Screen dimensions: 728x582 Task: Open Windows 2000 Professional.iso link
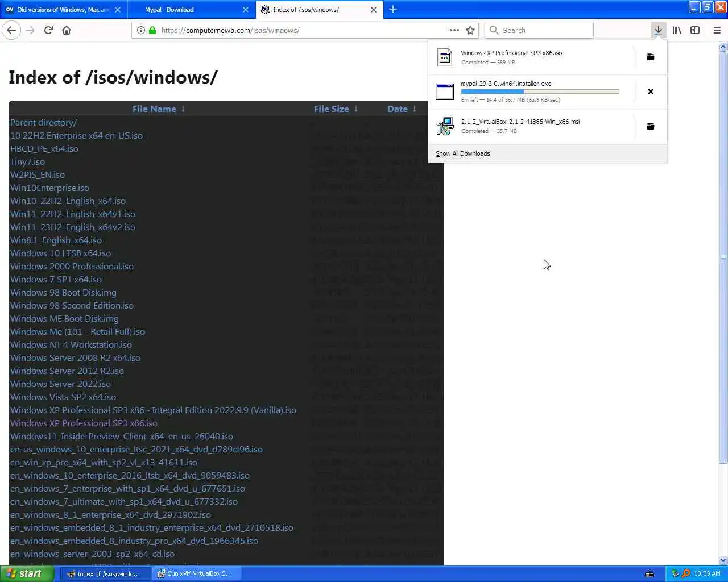(72, 266)
